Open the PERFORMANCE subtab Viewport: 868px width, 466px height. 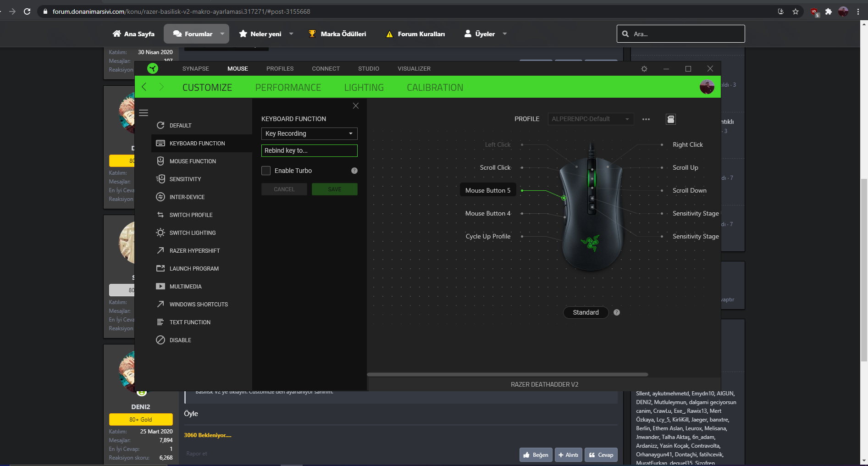[x=288, y=87]
